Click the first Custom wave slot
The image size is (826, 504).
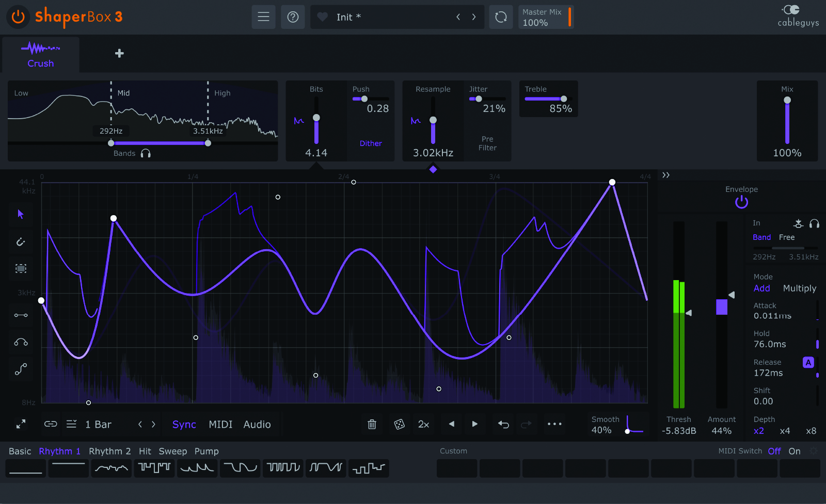coord(457,468)
